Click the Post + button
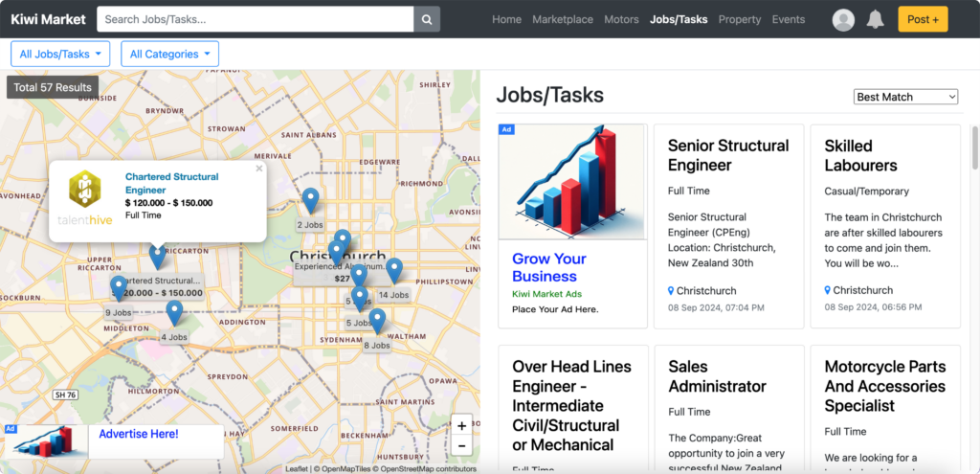 (923, 19)
